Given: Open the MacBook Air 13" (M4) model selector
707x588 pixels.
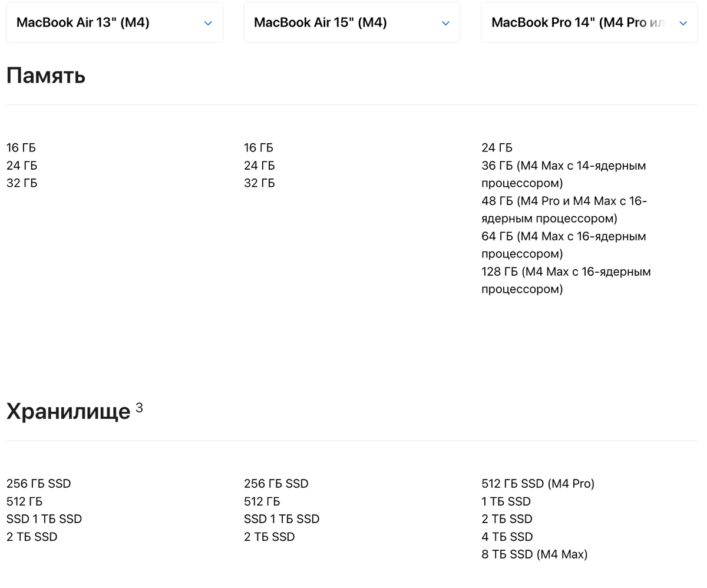Looking at the screenshot, I should (x=114, y=22).
